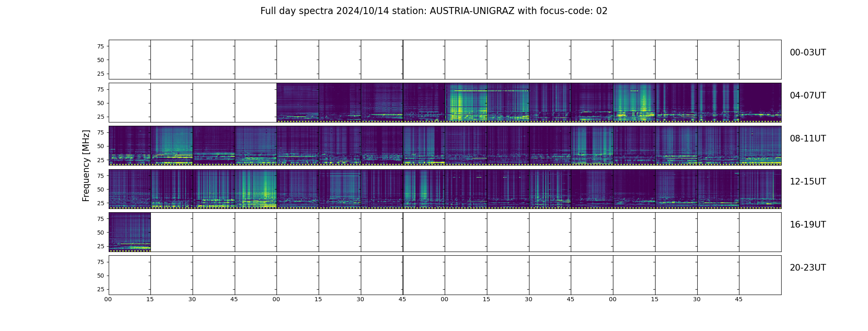
Task: Open the only spectrogram in 16-19UT row
Action: coord(129,232)
